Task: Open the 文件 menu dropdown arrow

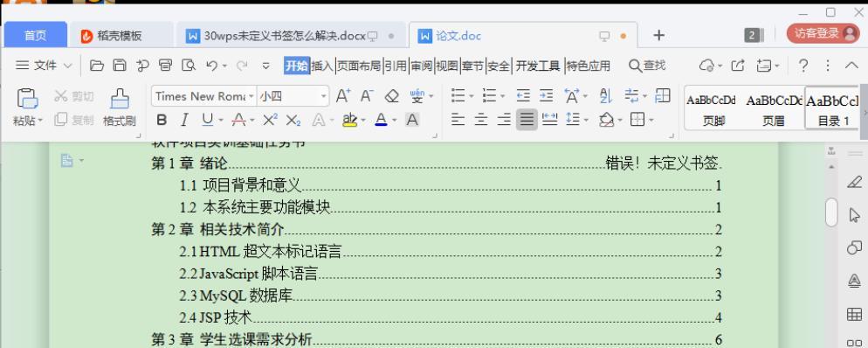Action: pyautogui.click(x=67, y=66)
